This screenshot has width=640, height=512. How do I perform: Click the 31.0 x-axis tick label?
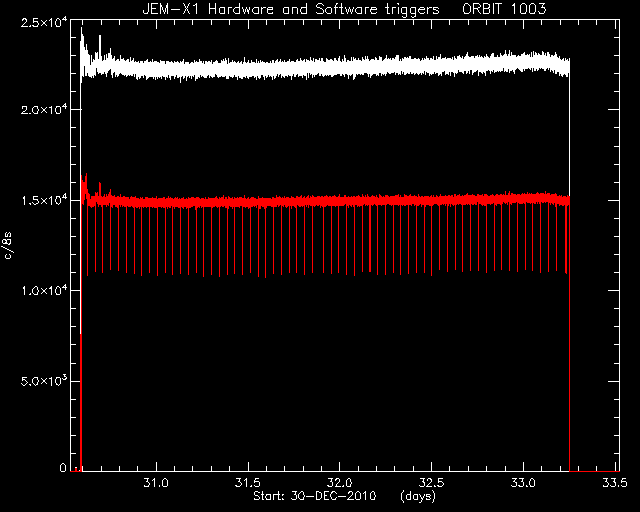[156, 483]
